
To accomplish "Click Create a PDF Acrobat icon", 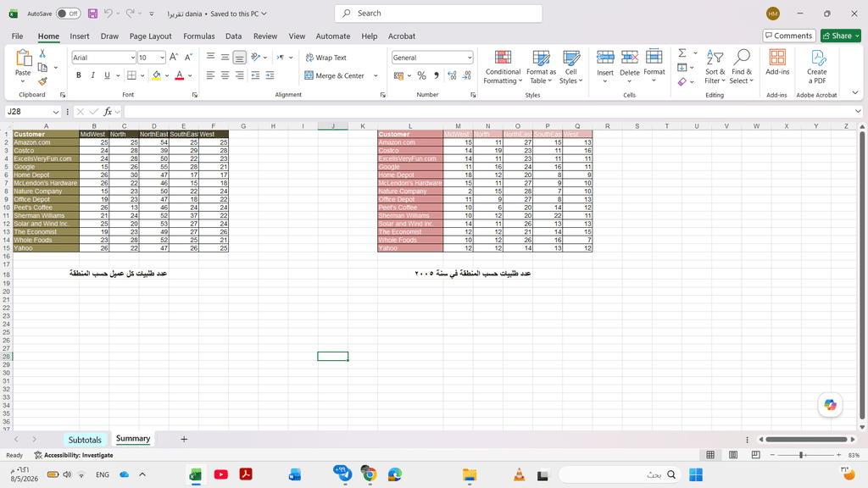I will pyautogui.click(x=816, y=66).
